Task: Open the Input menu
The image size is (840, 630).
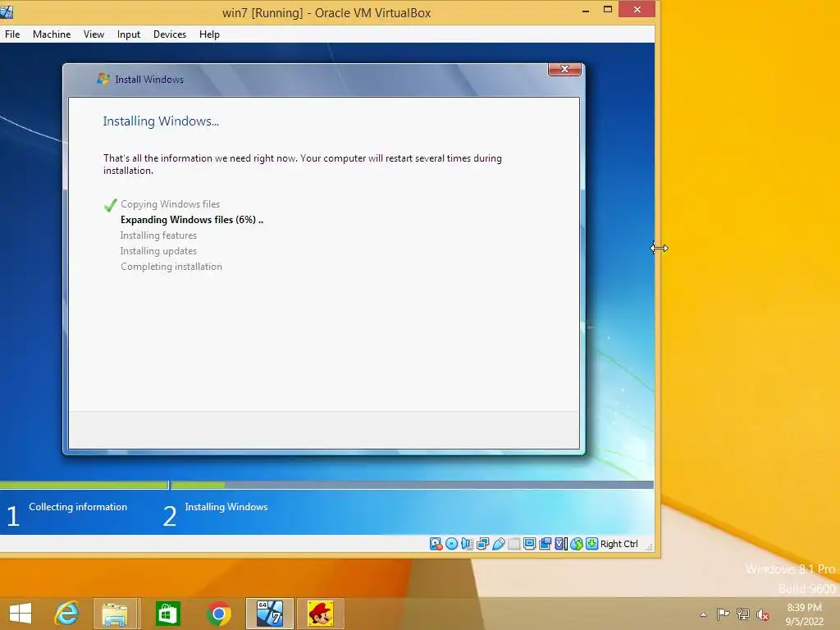Action: (x=129, y=34)
